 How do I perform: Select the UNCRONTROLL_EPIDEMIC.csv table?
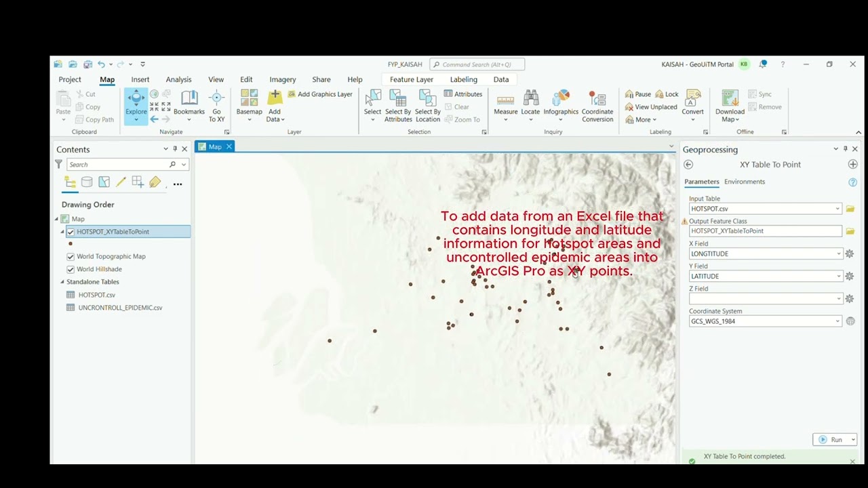[x=120, y=308]
